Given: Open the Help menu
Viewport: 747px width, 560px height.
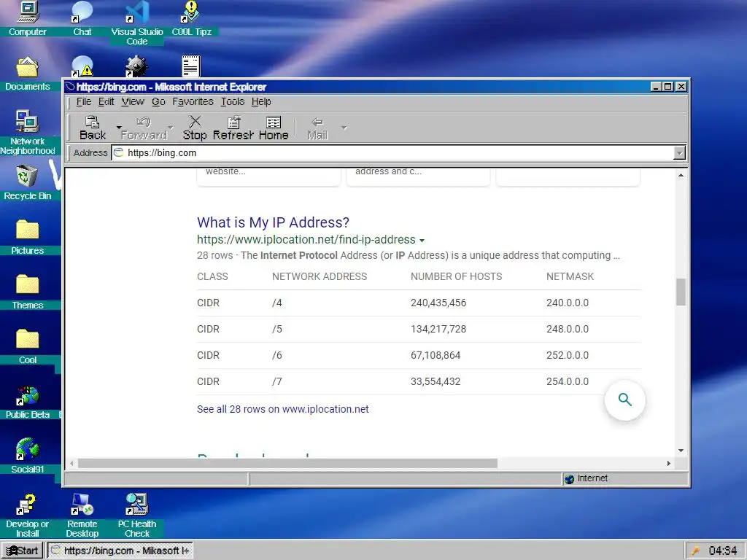Looking at the screenshot, I should (261, 101).
